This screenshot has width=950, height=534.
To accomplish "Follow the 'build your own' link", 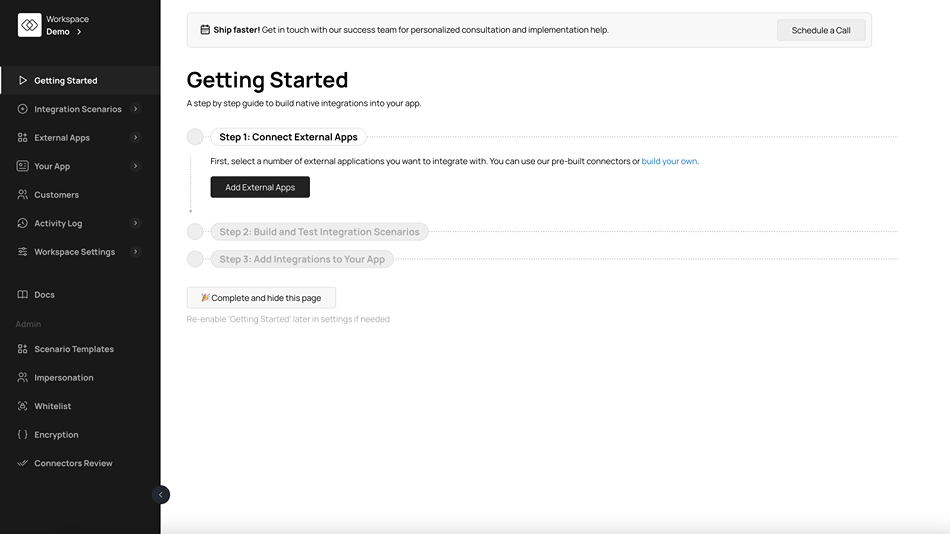I will 669,161.
